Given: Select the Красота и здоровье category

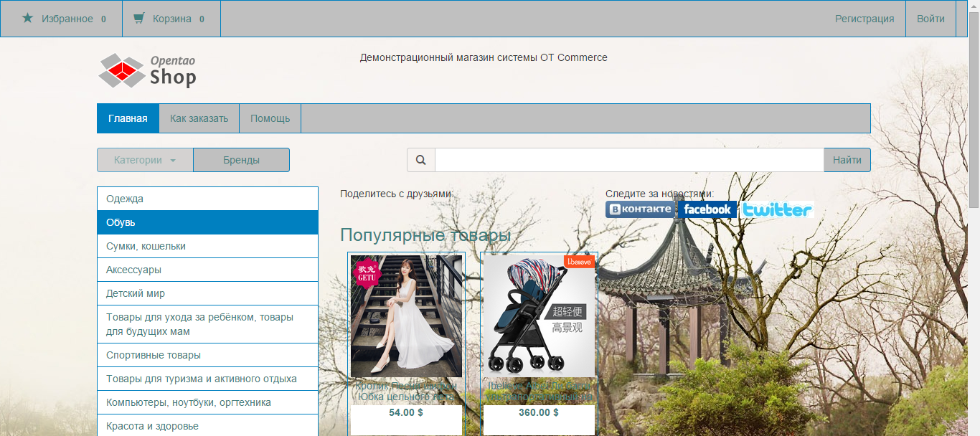Looking at the screenshot, I should pos(207,426).
